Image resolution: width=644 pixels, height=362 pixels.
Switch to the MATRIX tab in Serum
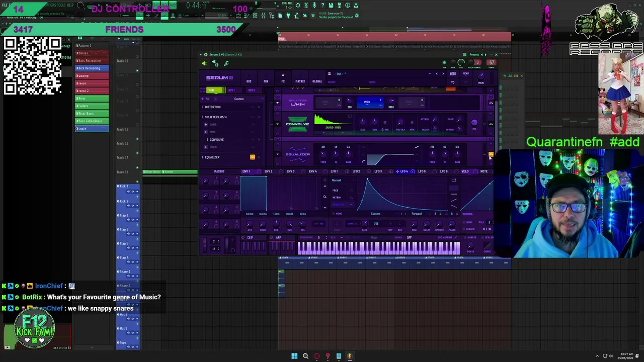click(x=300, y=81)
